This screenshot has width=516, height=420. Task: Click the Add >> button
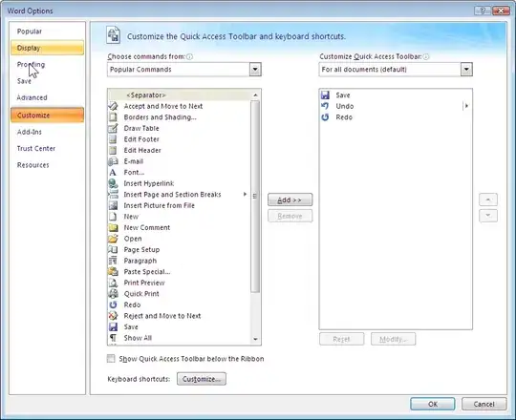coord(290,199)
